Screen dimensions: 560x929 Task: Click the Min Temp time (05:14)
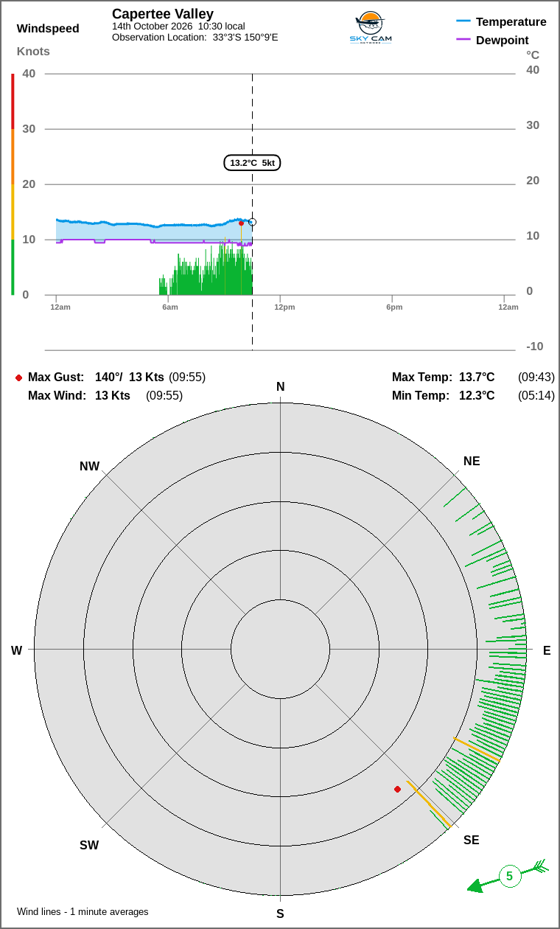pyautogui.click(x=536, y=395)
